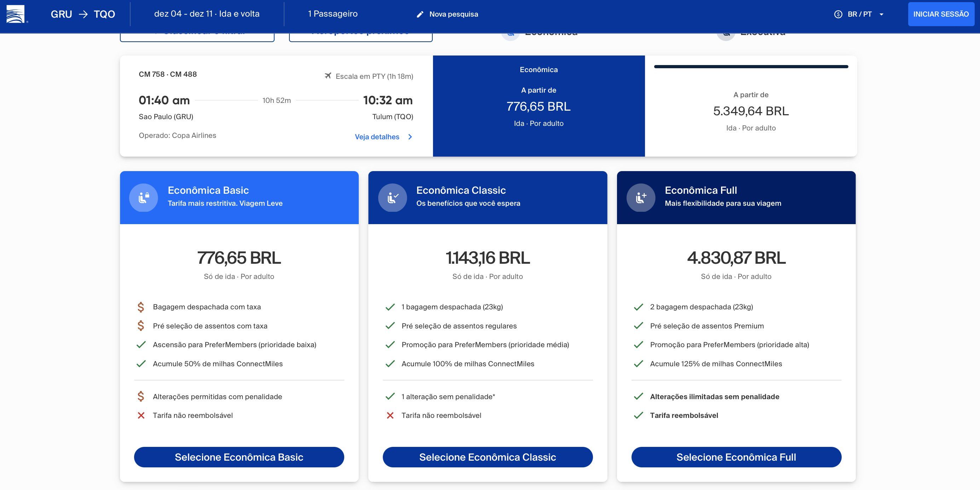Click checkmark beside Acumule 100% de milhas
This screenshot has width=980, height=490.
point(390,364)
